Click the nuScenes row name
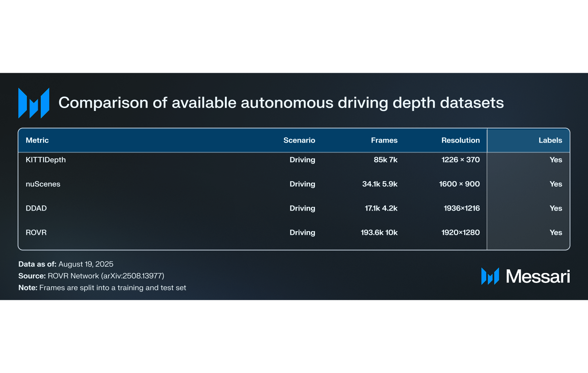Viewport: 588px width, 373px height. 43,184
